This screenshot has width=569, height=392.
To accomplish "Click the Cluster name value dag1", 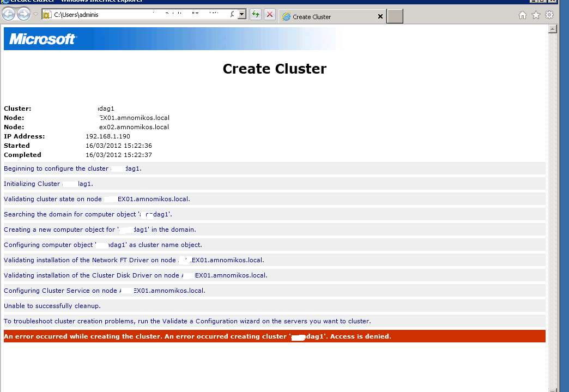I will point(106,108).
